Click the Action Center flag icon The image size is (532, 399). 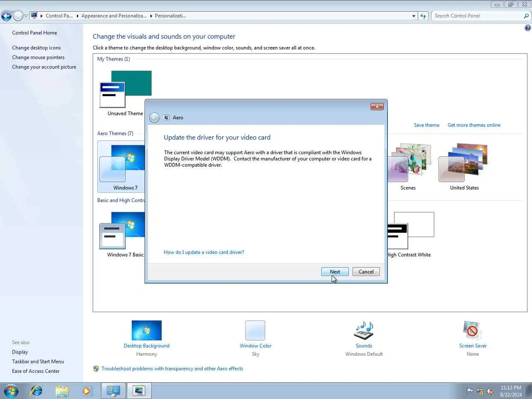point(470,391)
